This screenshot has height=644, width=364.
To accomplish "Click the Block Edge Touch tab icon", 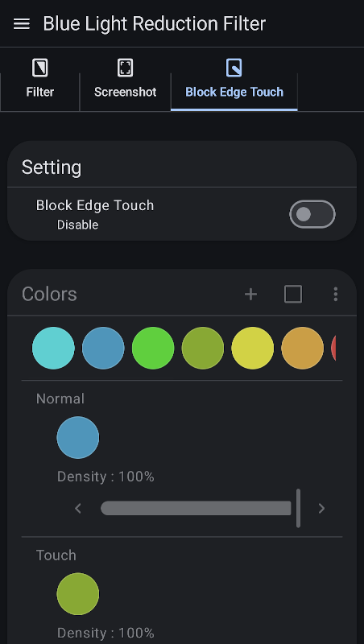I will click(234, 68).
